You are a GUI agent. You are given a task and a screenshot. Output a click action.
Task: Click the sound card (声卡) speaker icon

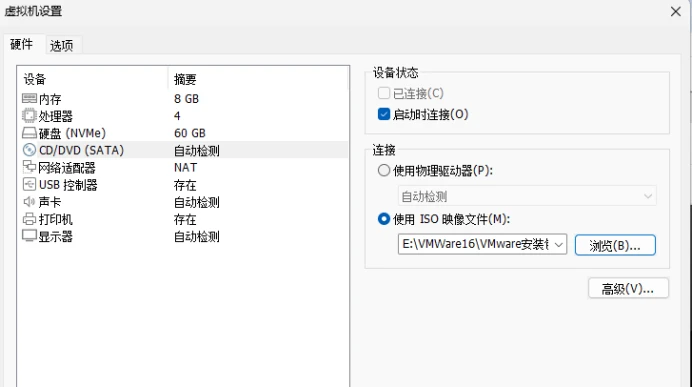[x=29, y=202]
